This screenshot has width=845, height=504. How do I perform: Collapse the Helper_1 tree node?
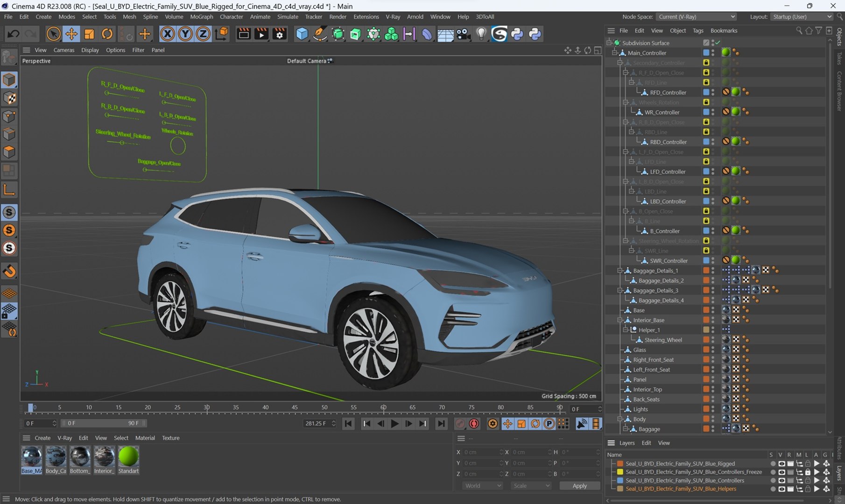626,330
